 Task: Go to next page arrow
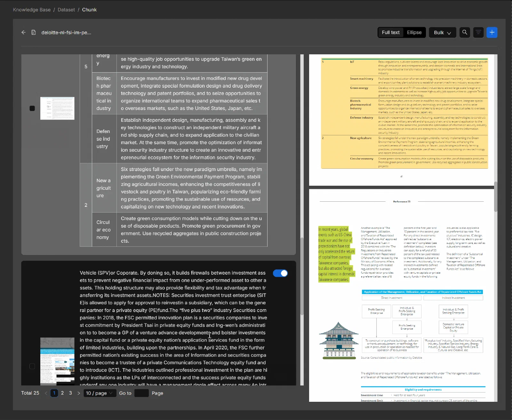tap(79, 393)
